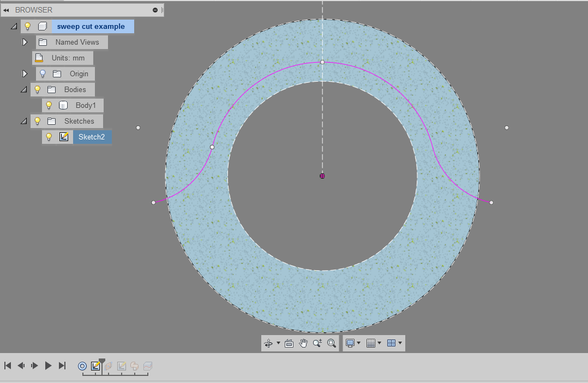The height and width of the screenshot is (383, 588).
Task: Jump timeline to the end
Action: [x=62, y=366]
